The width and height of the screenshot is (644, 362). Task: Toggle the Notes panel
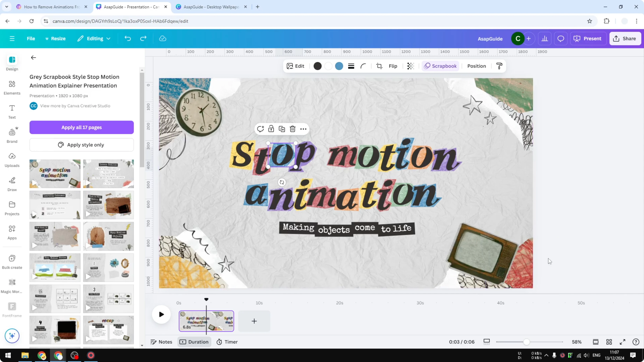161,342
